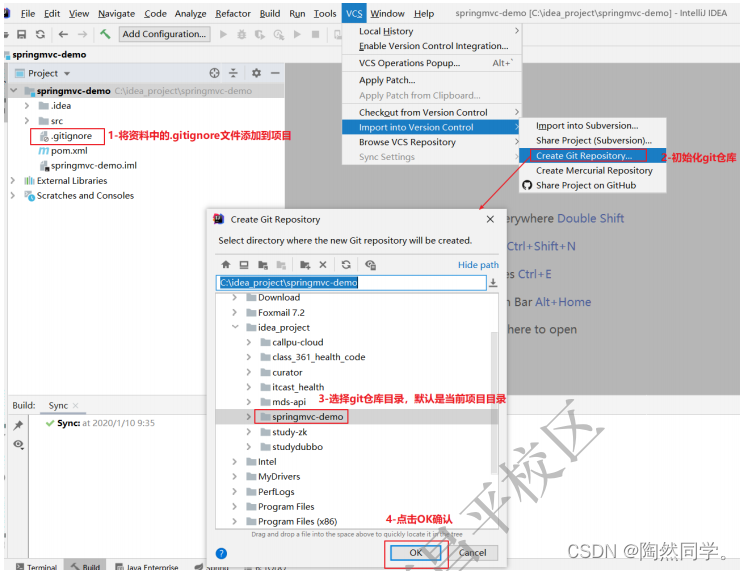Click the Home directory icon in dialog

click(x=226, y=265)
